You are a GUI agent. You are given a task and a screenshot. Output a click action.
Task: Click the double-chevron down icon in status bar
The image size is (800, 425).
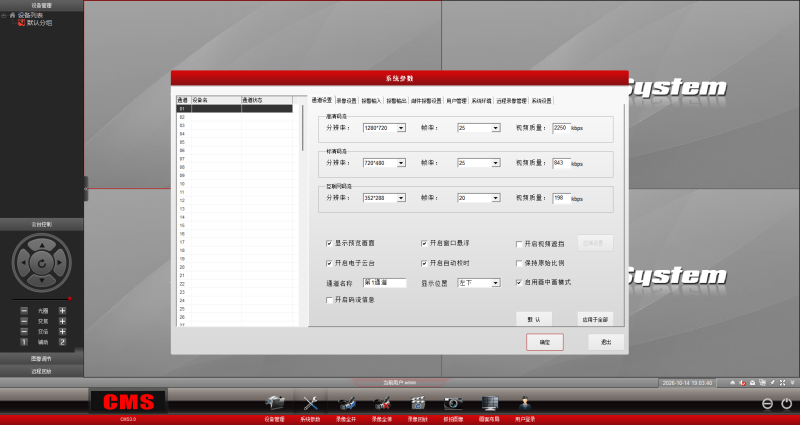coord(792,383)
